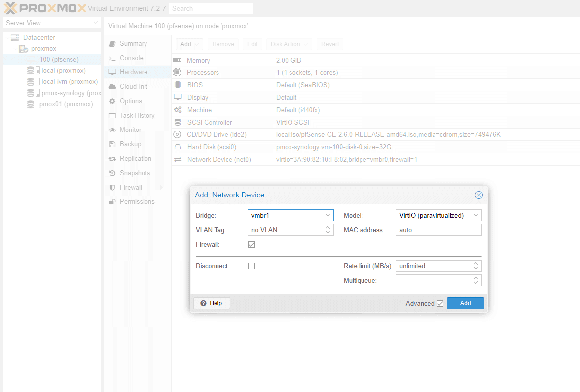The width and height of the screenshot is (580, 392).
Task: Click the blue Add button
Action: (465, 303)
